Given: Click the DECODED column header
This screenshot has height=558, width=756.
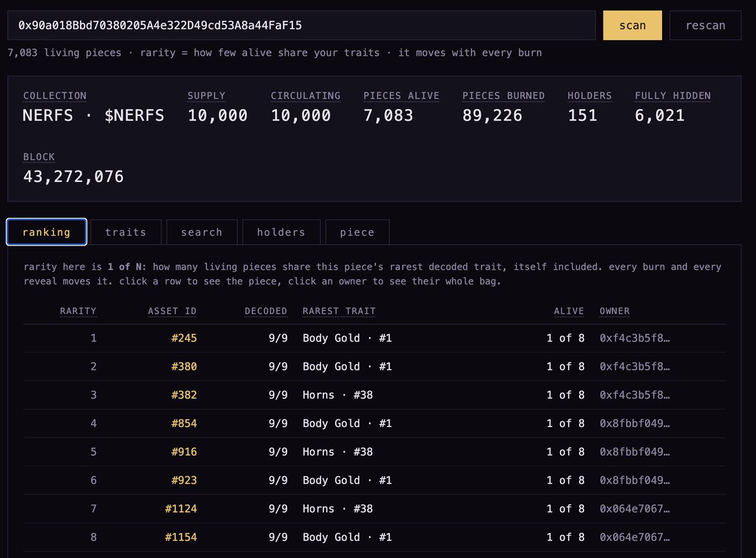Looking at the screenshot, I should 266,311.
